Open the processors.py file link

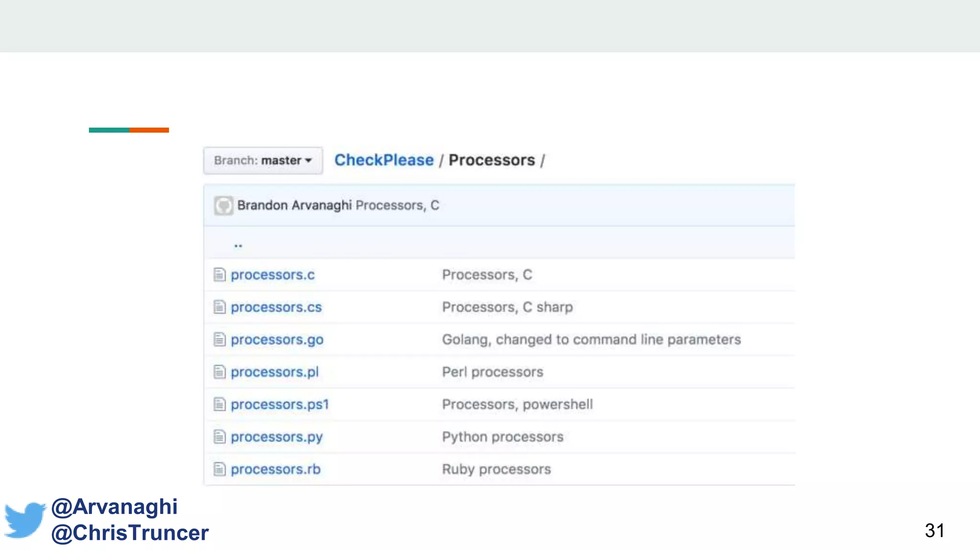[x=277, y=437]
